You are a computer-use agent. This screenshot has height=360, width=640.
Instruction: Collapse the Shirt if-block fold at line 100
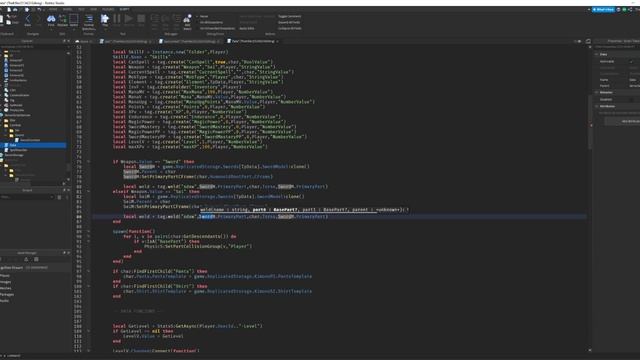[x=89, y=286]
